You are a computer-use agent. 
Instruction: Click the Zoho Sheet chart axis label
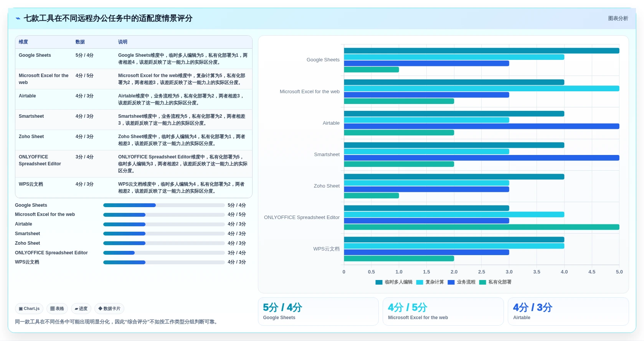[x=327, y=186]
